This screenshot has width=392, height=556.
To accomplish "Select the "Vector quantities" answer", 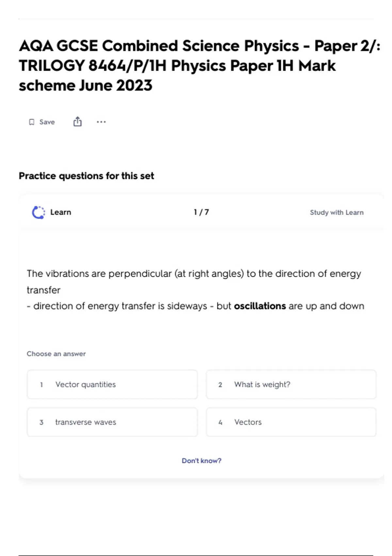I will pos(112,385).
